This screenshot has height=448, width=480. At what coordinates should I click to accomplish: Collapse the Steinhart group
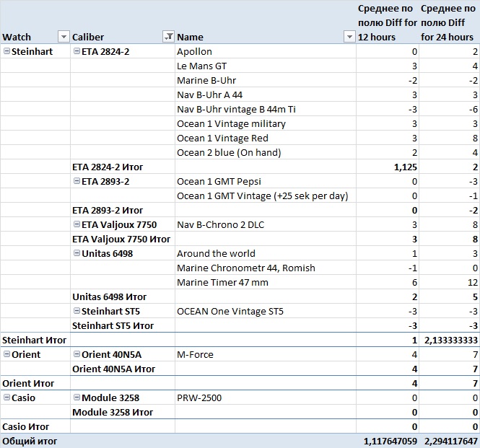[6, 51]
